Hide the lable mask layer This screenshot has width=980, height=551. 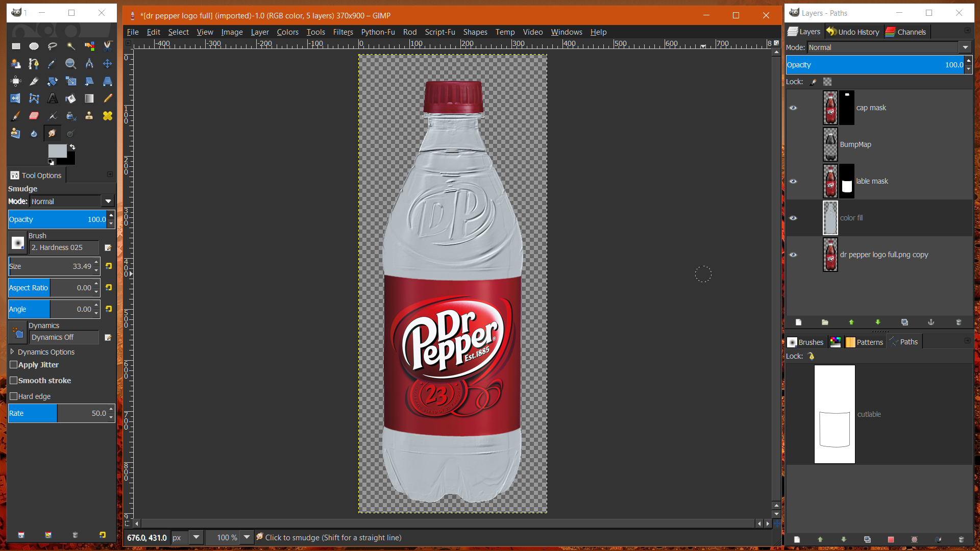793,181
